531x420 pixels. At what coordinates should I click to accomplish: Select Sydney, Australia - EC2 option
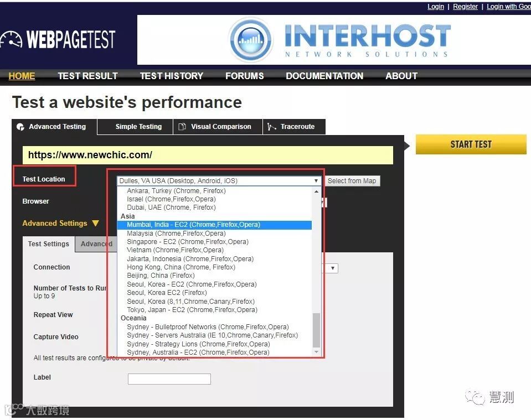214,352
